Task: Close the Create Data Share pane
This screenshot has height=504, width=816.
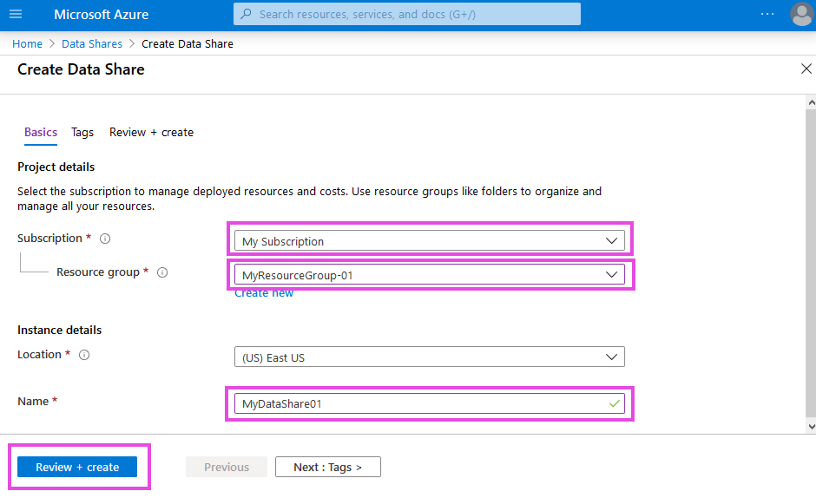Action: tap(806, 69)
